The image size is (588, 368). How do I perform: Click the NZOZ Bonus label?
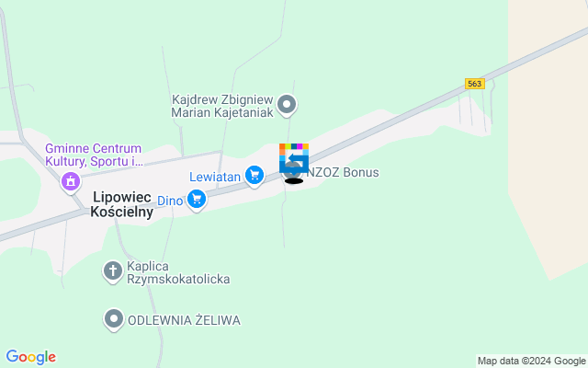(343, 172)
